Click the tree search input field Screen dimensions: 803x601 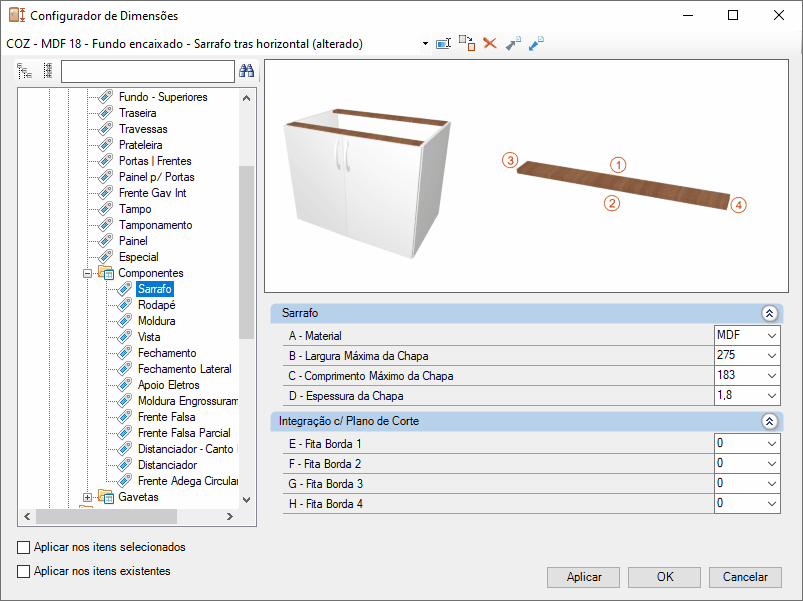pyautogui.click(x=147, y=71)
